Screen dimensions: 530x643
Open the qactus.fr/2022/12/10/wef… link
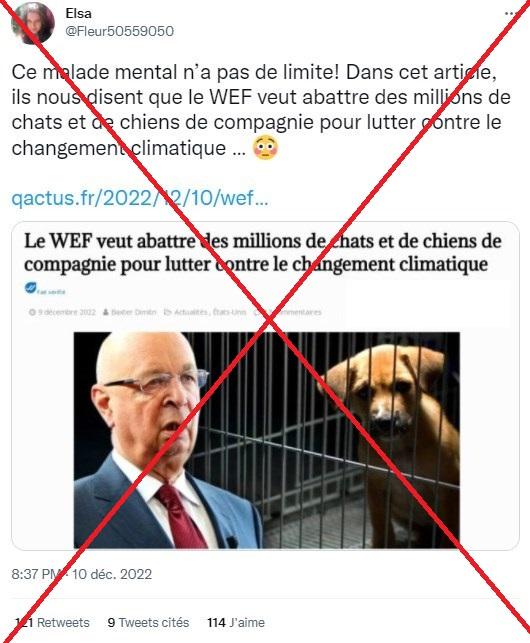pyautogui.click(x=140, y=198)
